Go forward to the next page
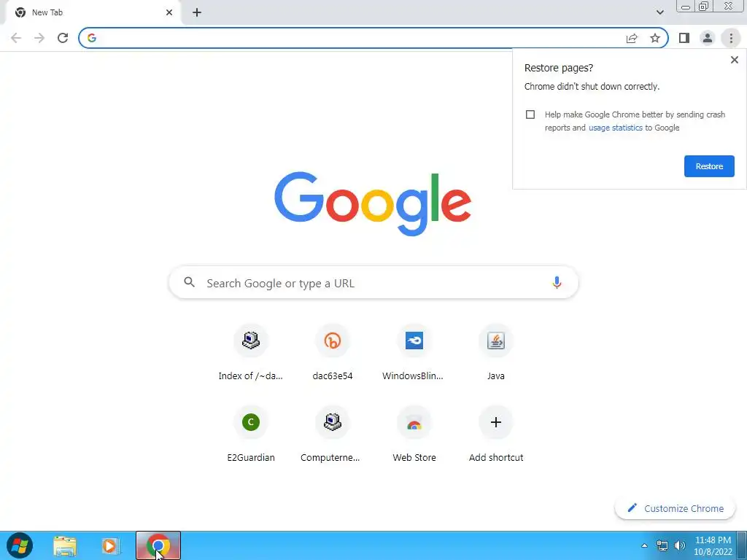Viewport: 747px width, 560px height. coord(39,38)
